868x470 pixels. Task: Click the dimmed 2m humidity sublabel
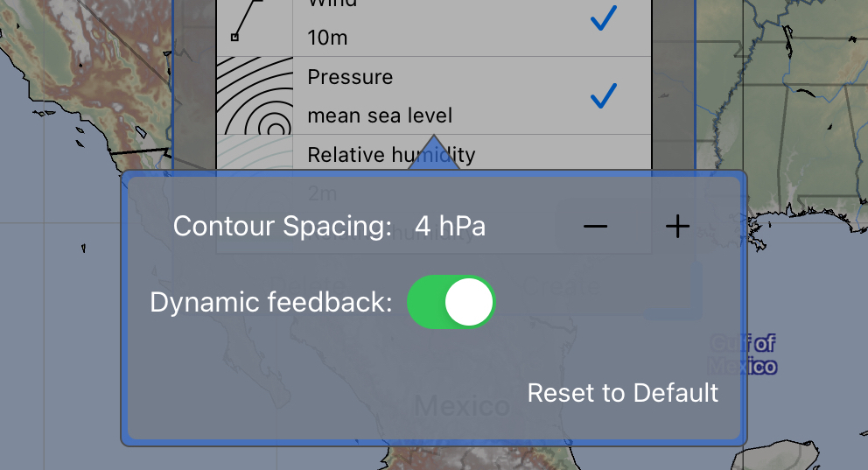point(322,193)
